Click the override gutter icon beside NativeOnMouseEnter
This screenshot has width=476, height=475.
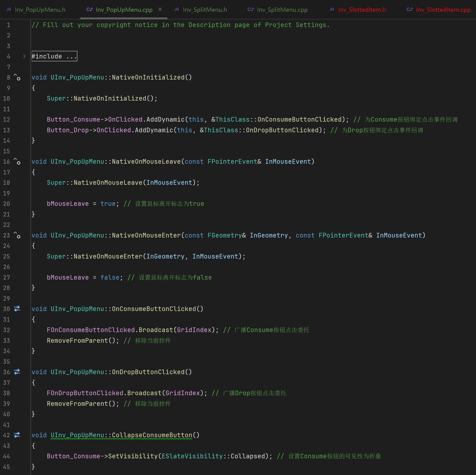tap(17, 235)
